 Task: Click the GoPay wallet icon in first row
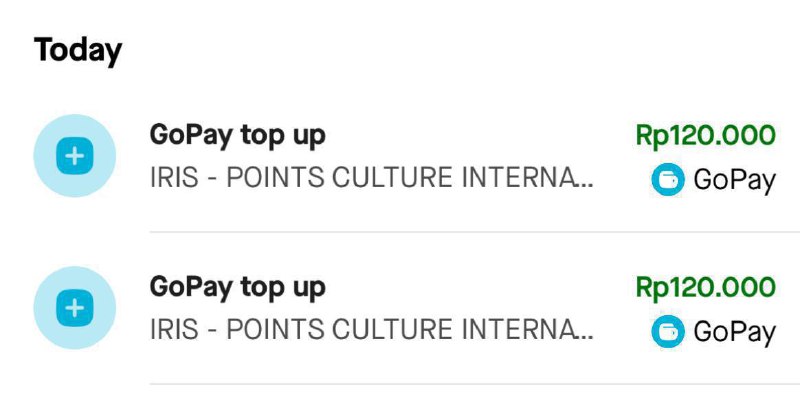[x=667, y=180]
